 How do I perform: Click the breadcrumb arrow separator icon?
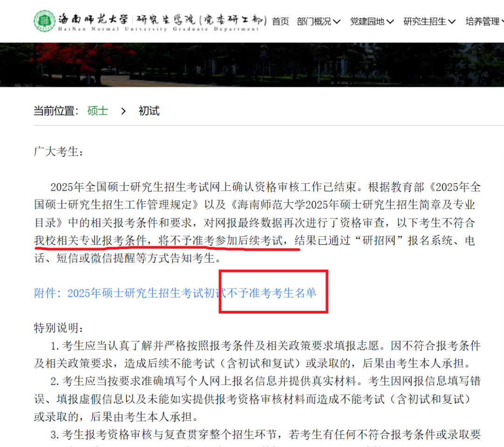click(x=123, y=111)
